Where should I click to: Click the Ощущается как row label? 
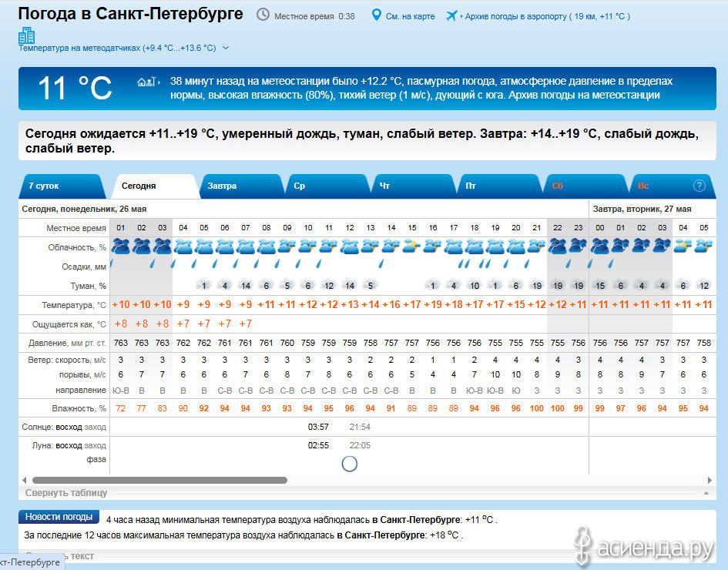pyautogui.click(x=69, y=324)
